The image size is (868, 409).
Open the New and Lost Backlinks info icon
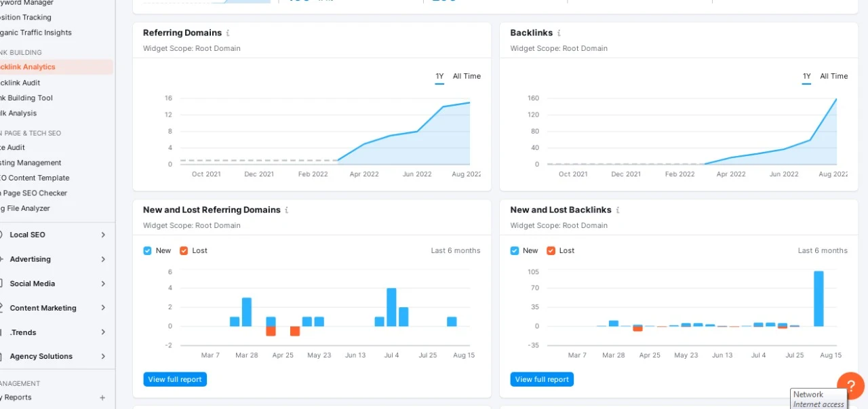click(617, 210)
